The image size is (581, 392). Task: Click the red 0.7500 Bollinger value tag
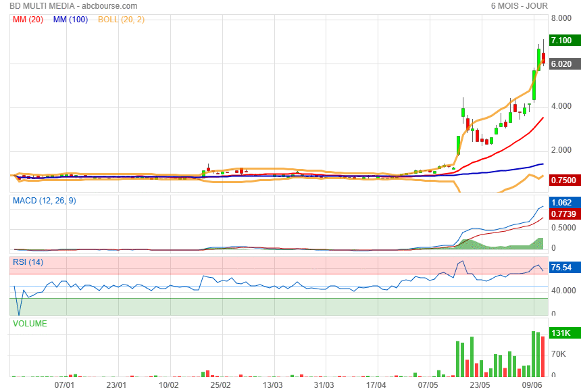click(x=565, y=180)
